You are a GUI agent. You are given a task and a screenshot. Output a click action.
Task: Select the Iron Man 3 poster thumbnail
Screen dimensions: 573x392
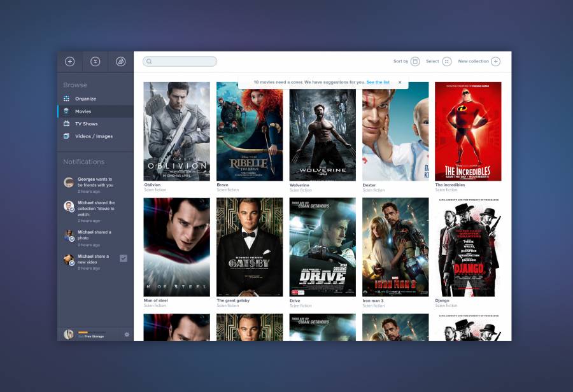click(x=395, y=247)
